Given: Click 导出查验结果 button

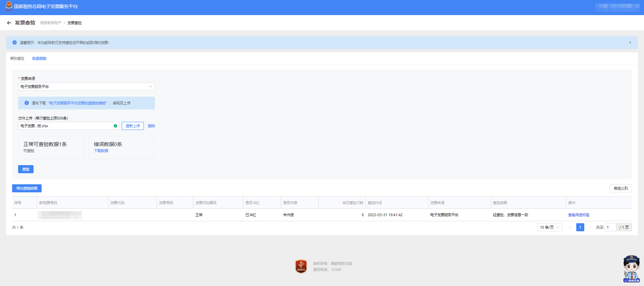Looking at the screenshot, I should 27,188.
